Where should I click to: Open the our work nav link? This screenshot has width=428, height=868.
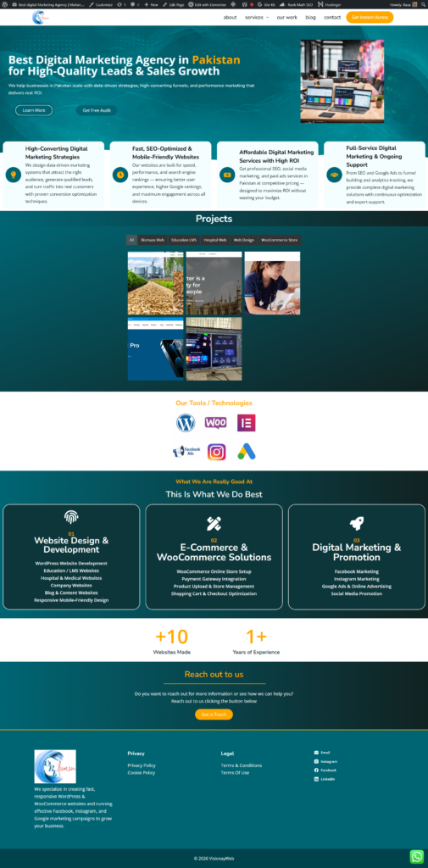pyautogui.click(x=286, y=17)
